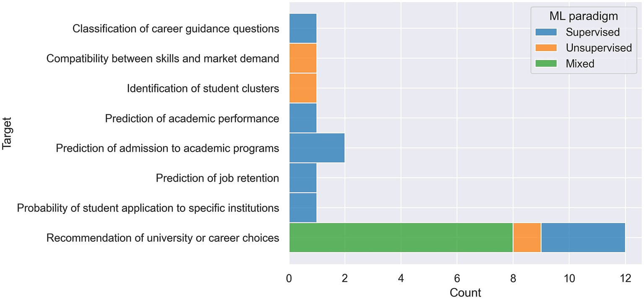Click the Classification of career guidance bar
The height and width of the screenshot is (300, 644).
tap(303, 28)
